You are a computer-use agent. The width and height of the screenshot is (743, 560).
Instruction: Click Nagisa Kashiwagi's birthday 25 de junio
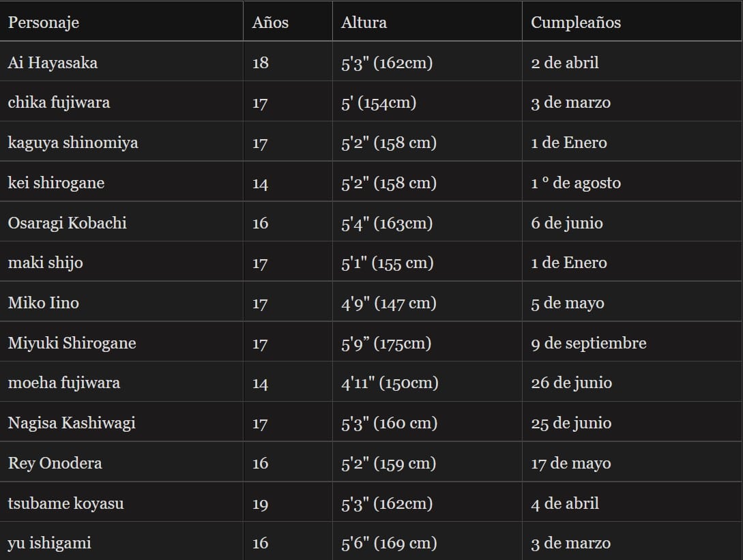point(571,423)
